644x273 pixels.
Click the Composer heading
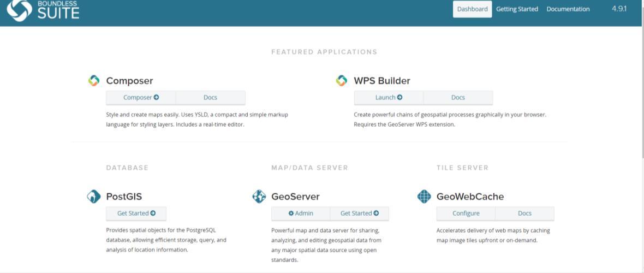click(129, 81)
